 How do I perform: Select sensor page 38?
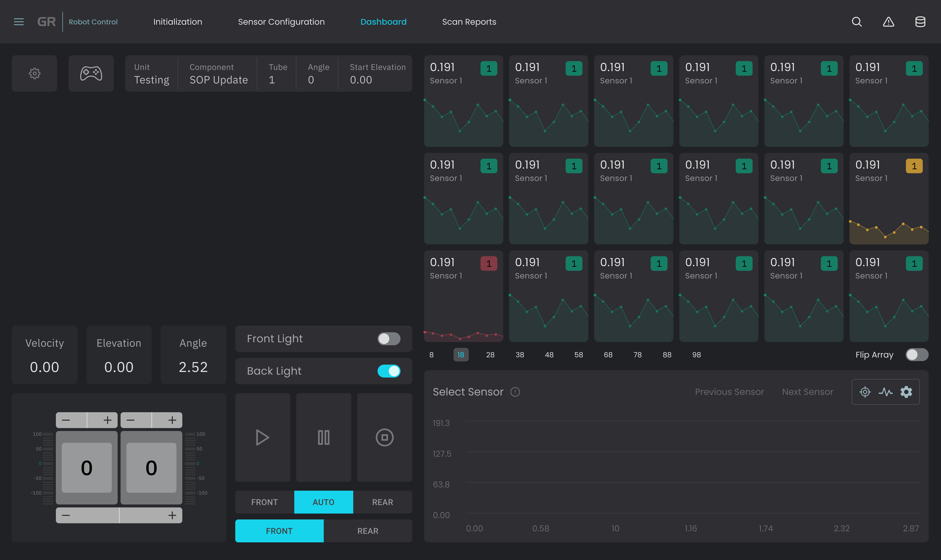[x=520, y=355]
